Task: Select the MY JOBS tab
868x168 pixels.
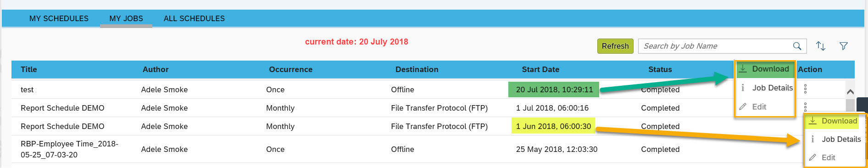Action: click(x=126, y=18)
